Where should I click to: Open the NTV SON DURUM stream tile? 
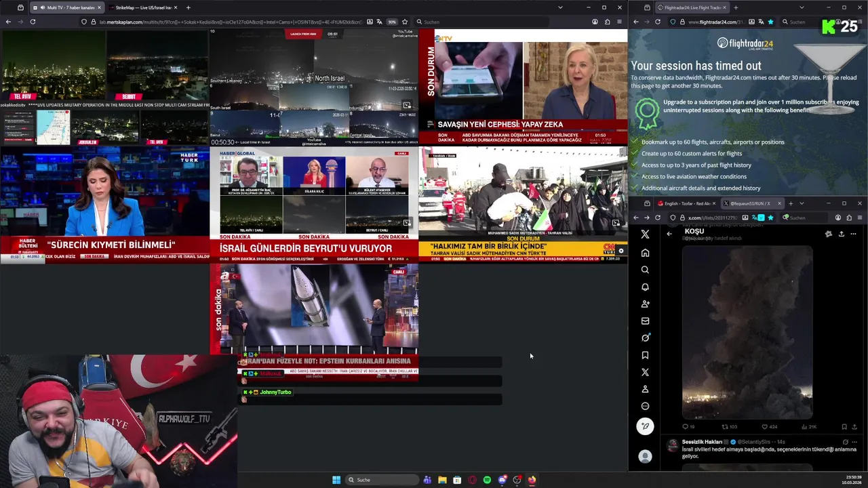pyautogui.click(x=523, y=87)
